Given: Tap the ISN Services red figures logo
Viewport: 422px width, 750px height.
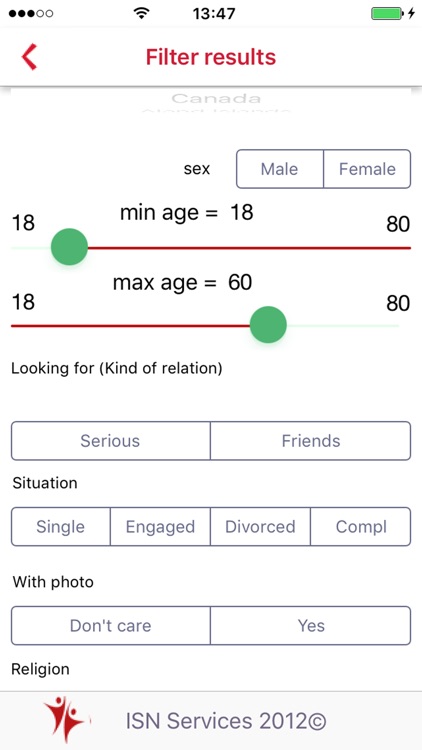Looking at the screenshot, I should point(66,719).
